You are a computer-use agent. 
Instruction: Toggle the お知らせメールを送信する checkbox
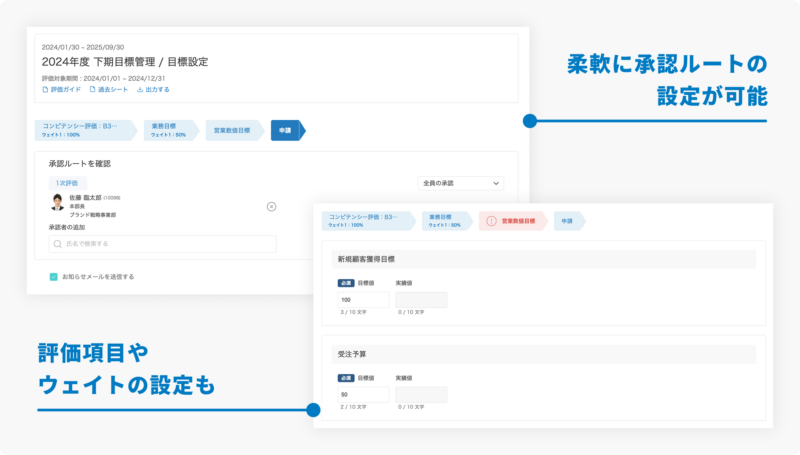tap(54, 276)
